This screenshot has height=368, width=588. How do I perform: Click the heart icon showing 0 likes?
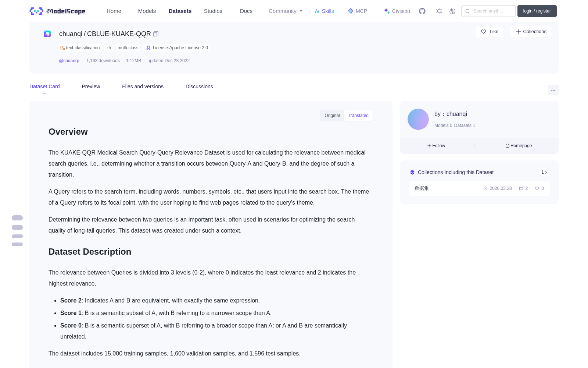click(537, 188)
